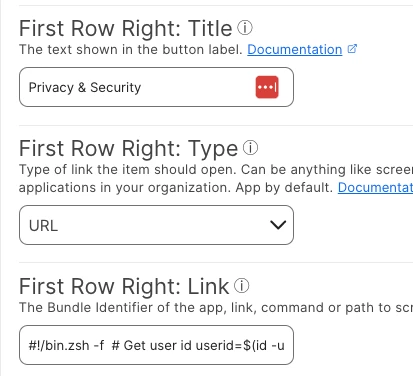Image resolution: width=413 pixels, height=376 pixels.
Task: Click the Bundle Identifier description text
Action: [x=216, y=308]
